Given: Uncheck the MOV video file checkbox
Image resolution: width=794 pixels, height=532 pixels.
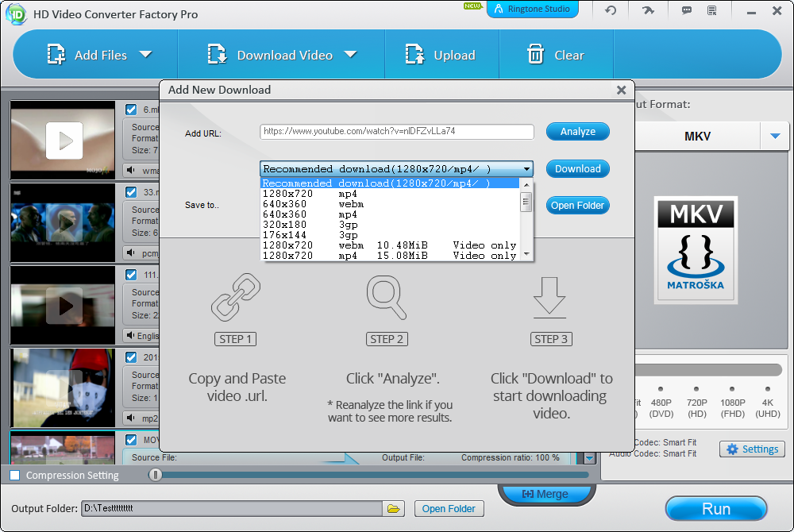Looking at the screenshot, I should (x=131, y=439).
